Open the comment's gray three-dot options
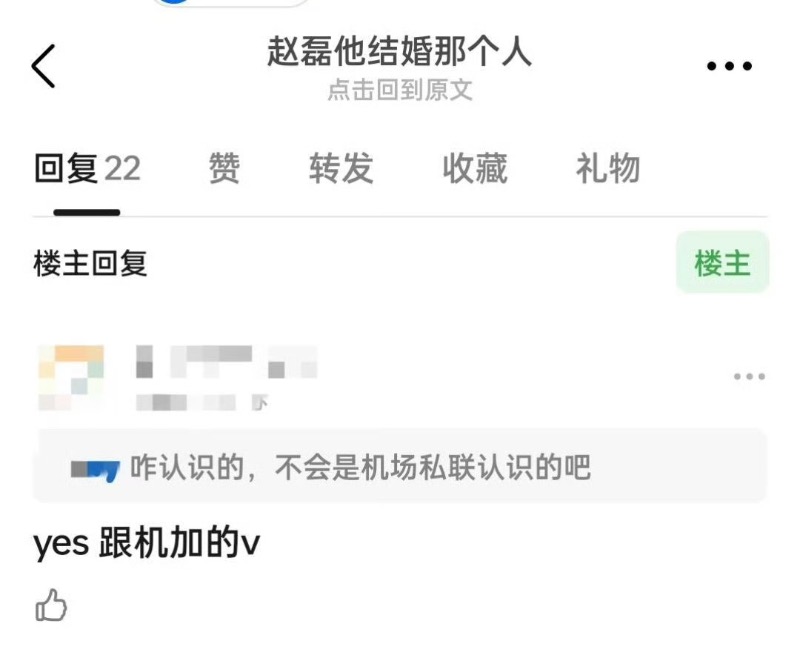The image size is (800, 658). [749, 376]
